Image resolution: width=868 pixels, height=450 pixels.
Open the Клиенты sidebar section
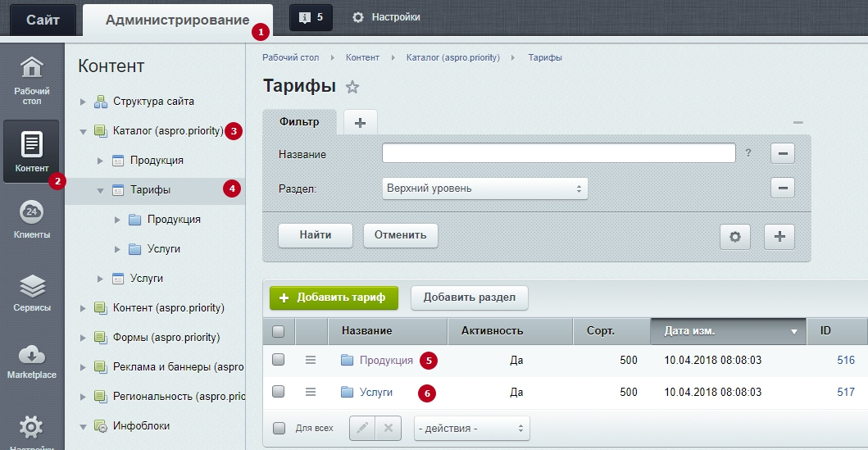coord(31,219)
